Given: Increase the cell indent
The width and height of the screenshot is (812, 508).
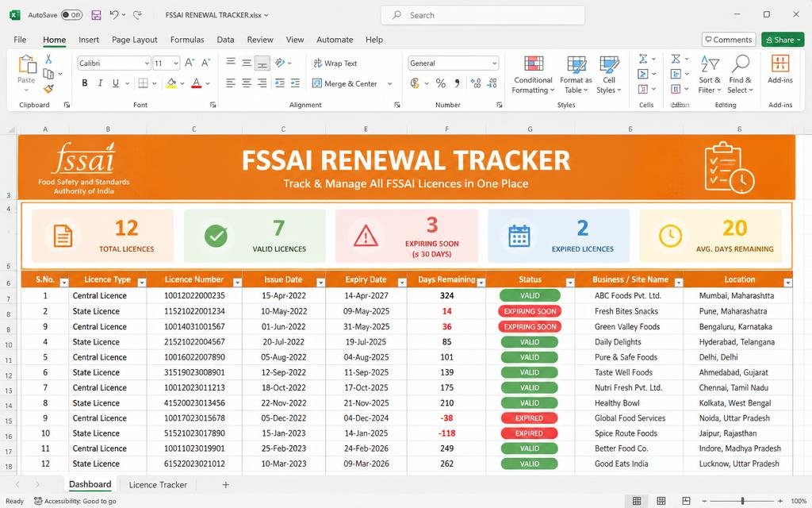Looking at the screenshot, I should point(295,83).
